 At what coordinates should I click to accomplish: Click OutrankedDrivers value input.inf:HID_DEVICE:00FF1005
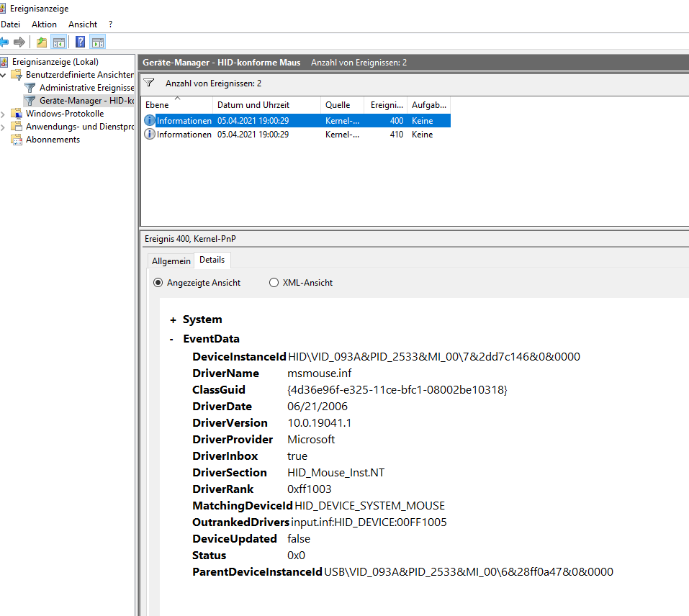click(369, 522)
